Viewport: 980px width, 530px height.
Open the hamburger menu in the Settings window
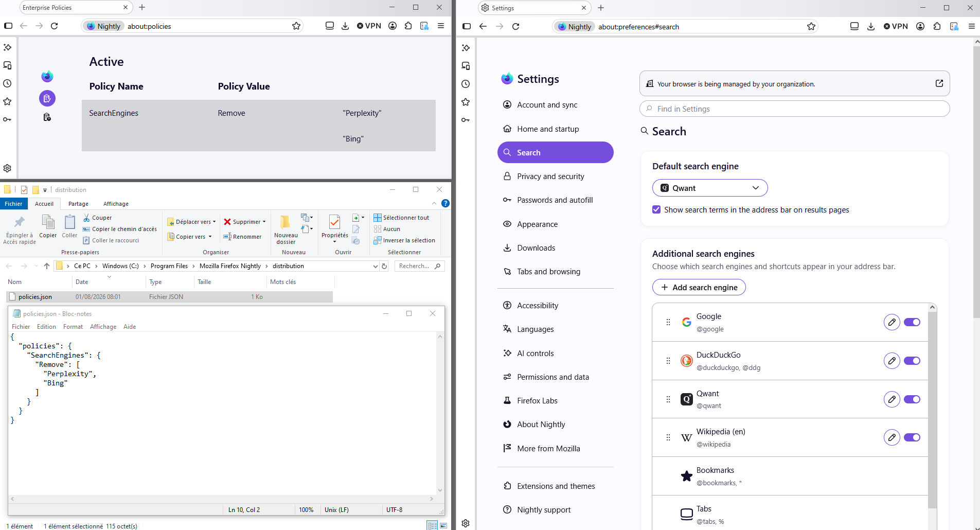coord(971,26)
